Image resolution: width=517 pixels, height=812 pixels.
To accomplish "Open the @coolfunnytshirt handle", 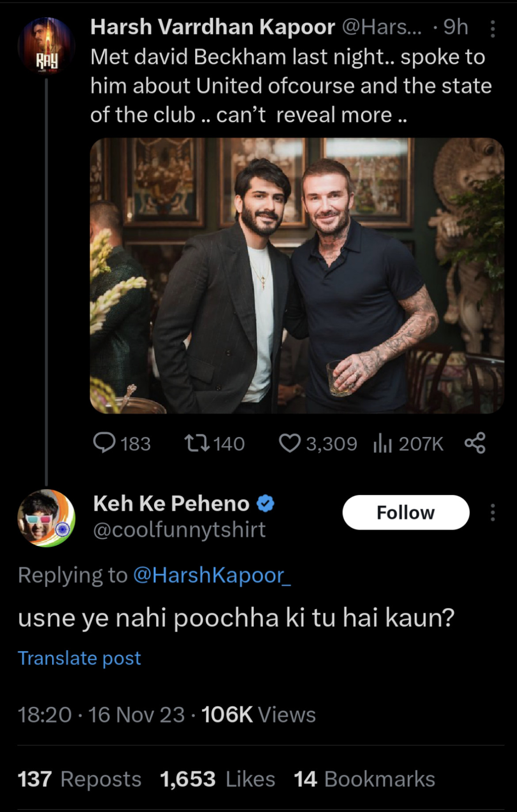I will 179,530.
